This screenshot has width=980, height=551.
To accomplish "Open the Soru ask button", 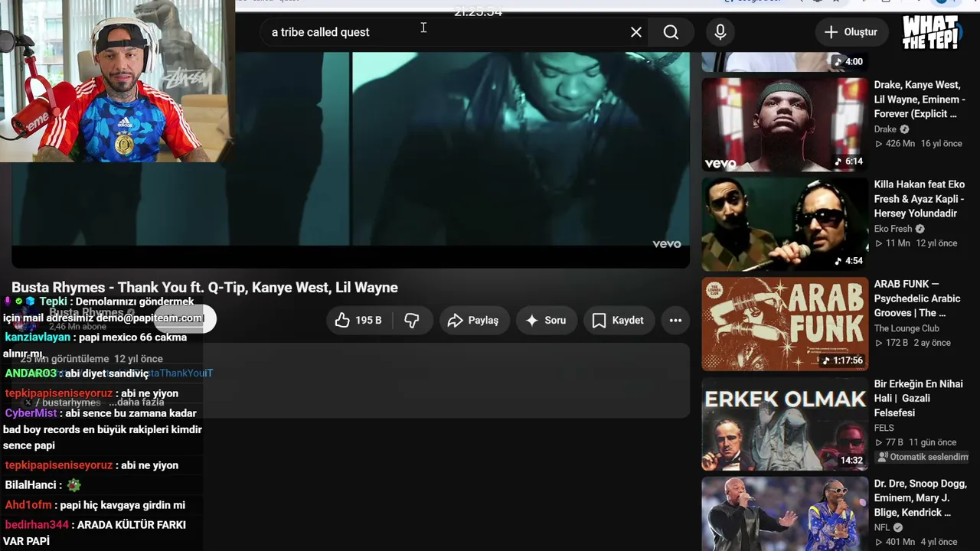I will coord(546,320).
